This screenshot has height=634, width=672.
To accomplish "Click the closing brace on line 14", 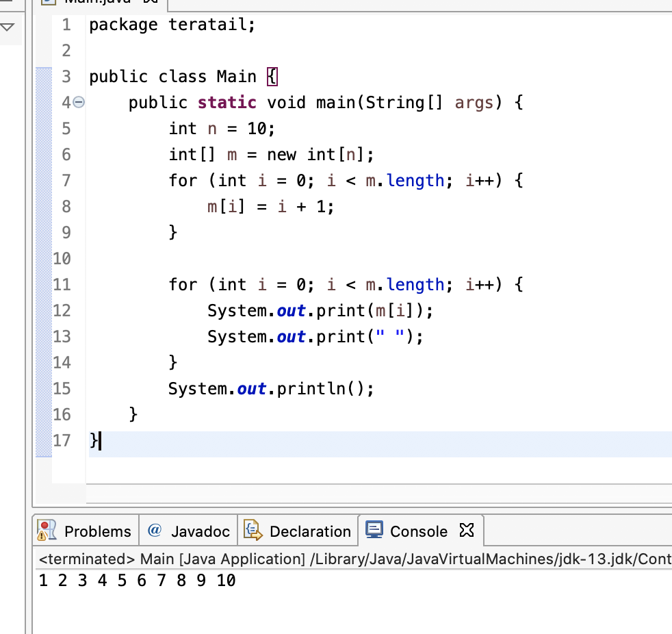I will [172, 363].
